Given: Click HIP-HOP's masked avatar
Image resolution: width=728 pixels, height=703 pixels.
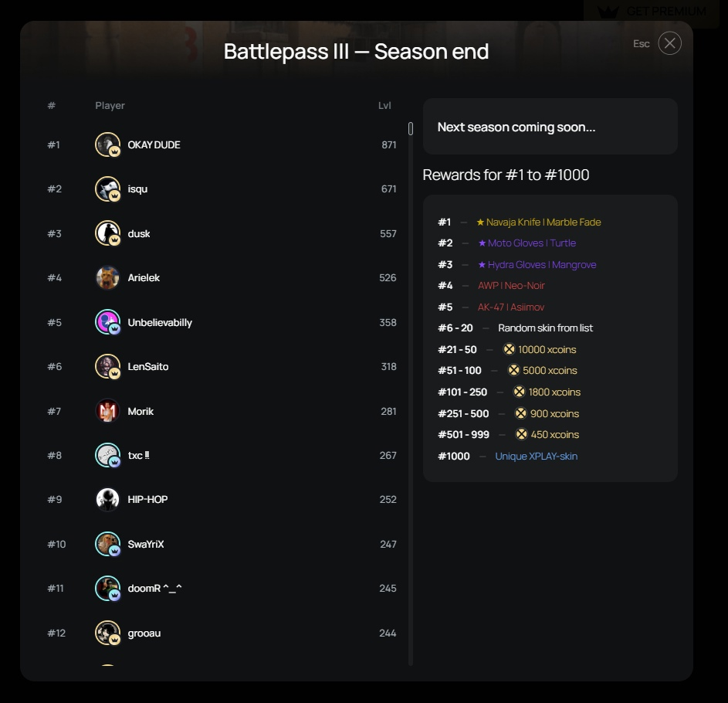Looking at the screenshot, I should click(x=107, y=499).
